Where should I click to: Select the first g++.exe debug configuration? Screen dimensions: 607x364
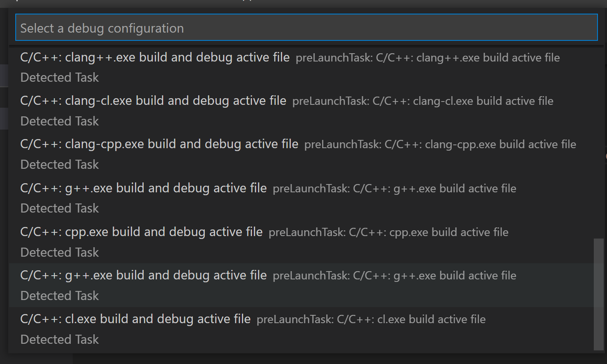tap(143, 188)
